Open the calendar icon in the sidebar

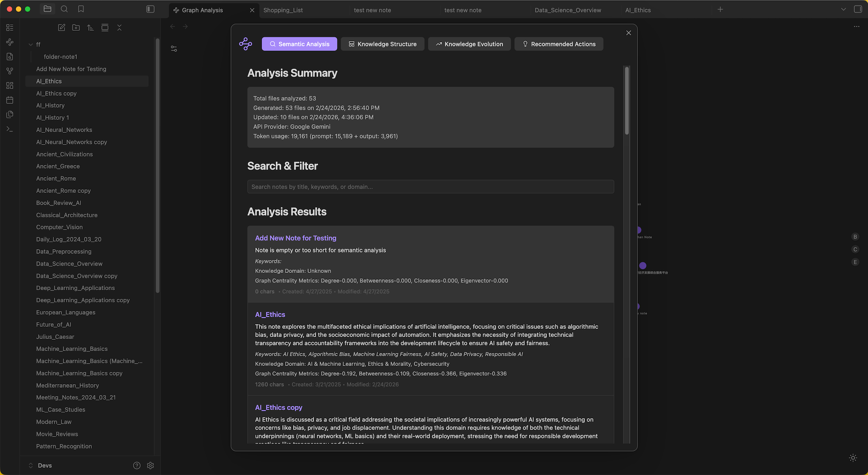(x=9, y=100)
